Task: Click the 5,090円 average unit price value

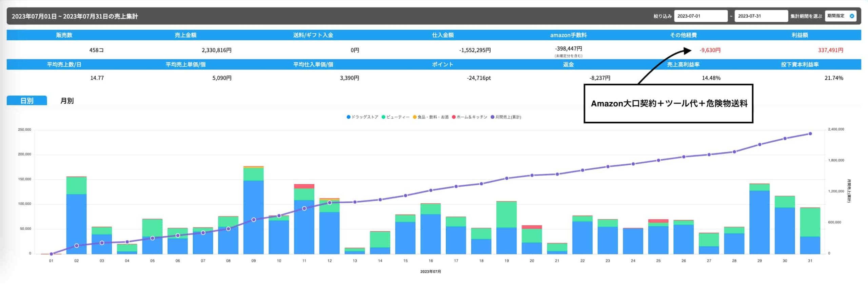Action: click(222, 78)
